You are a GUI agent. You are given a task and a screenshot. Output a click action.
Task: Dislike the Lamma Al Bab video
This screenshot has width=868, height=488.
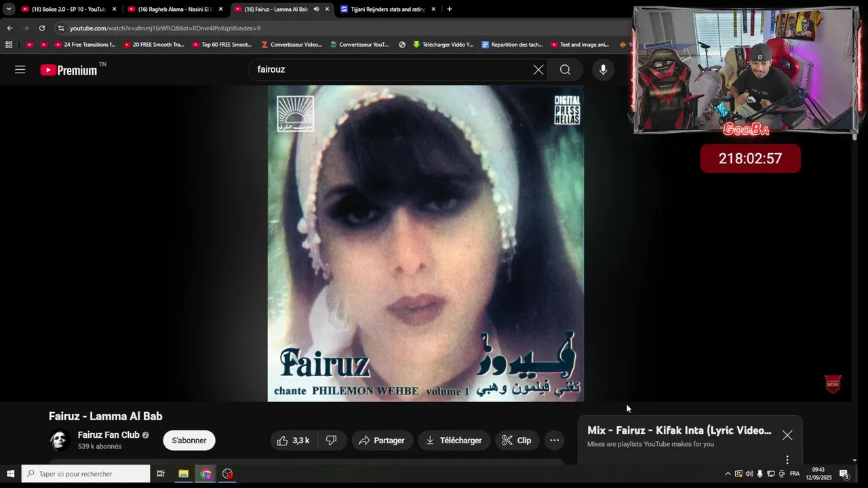tap(331, 441)
